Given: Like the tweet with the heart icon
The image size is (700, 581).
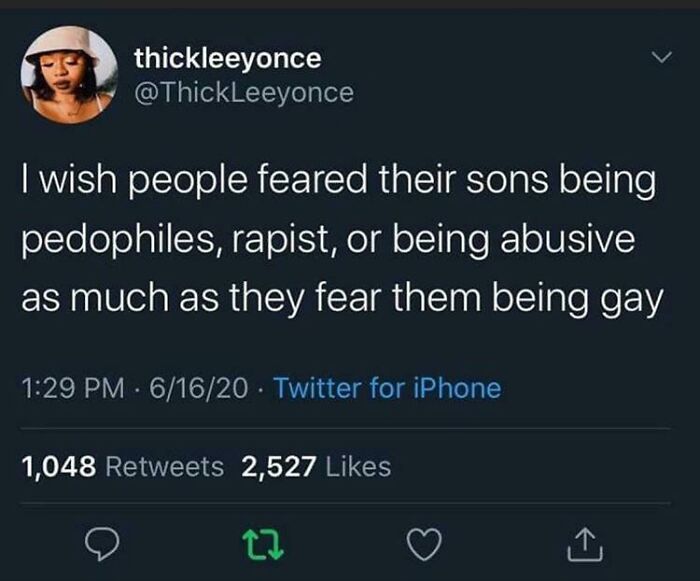Looking at the screenshot, I should (426, 545).
